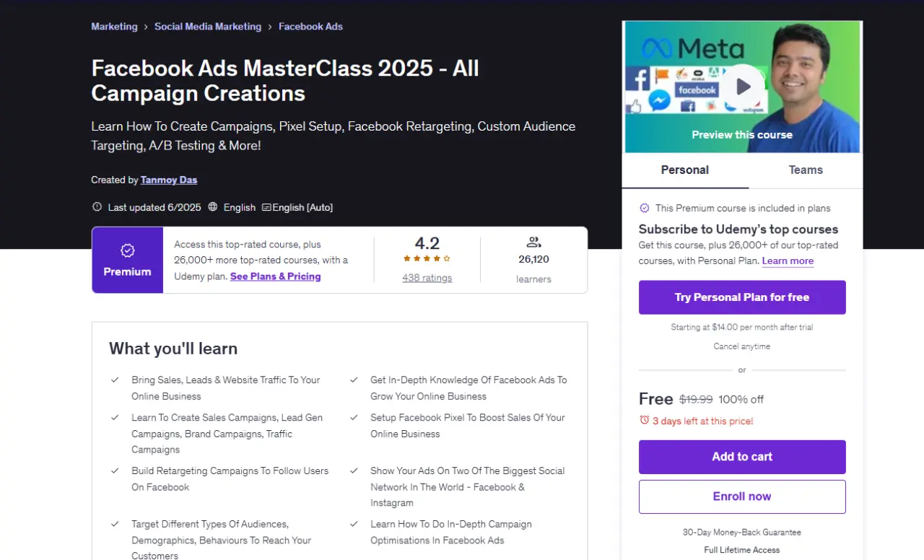Switch to the Teams tab
The width and height of the screenshot is (924, 560).
pyautogui.click(x=806, y=170)
